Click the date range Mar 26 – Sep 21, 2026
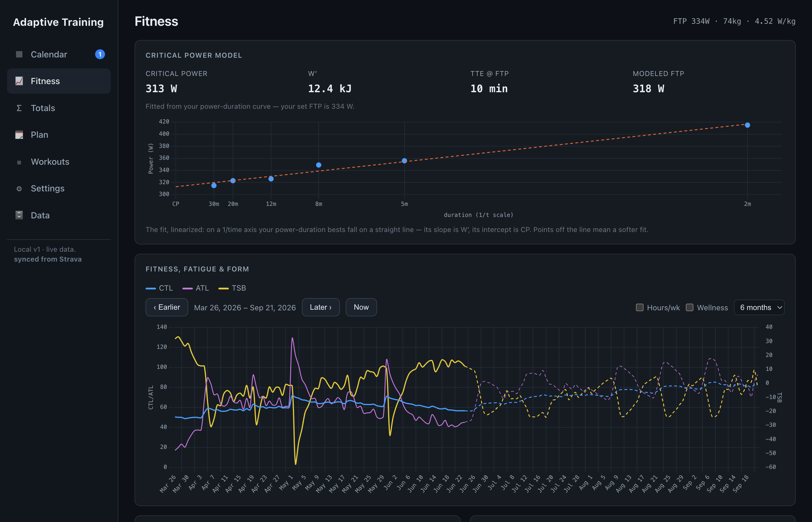 245,308
